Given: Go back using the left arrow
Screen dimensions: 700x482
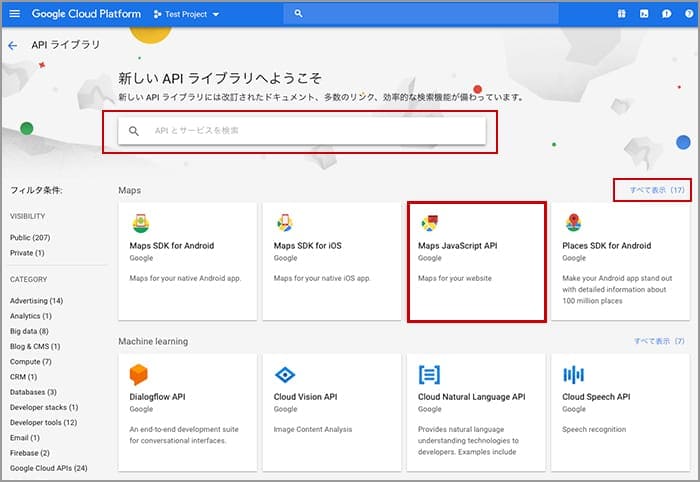Looking at the screenshot, I should tap(12, 45).
